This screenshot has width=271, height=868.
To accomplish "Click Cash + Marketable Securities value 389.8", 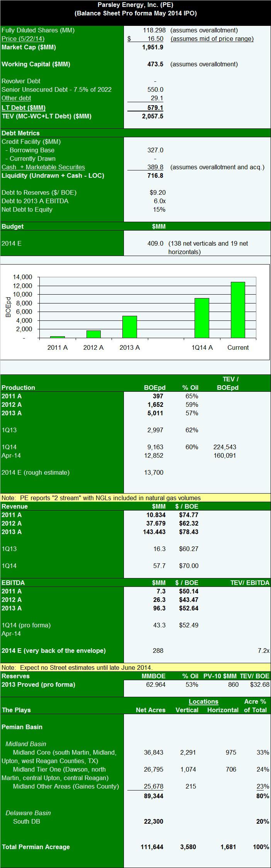I will click(x=155, y=167).
